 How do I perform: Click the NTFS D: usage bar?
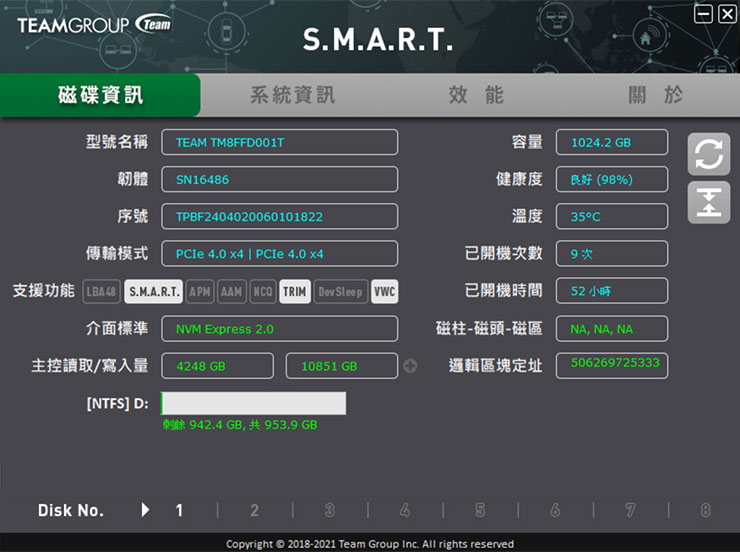(253, 403)
